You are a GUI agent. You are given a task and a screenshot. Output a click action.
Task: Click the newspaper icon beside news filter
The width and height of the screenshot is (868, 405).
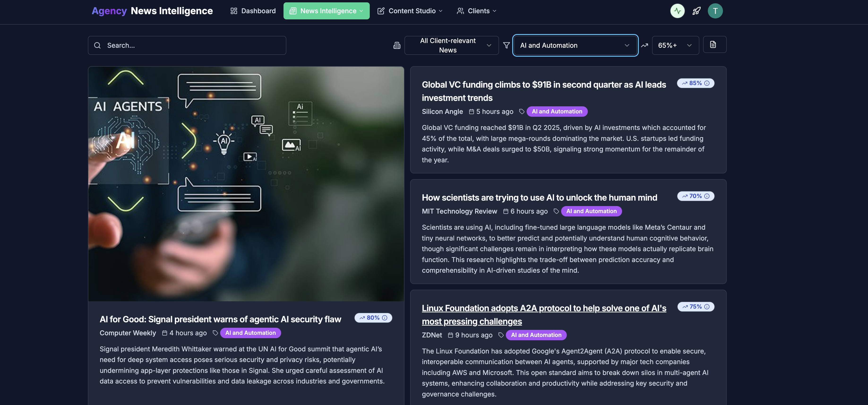(x=397, y=46)
